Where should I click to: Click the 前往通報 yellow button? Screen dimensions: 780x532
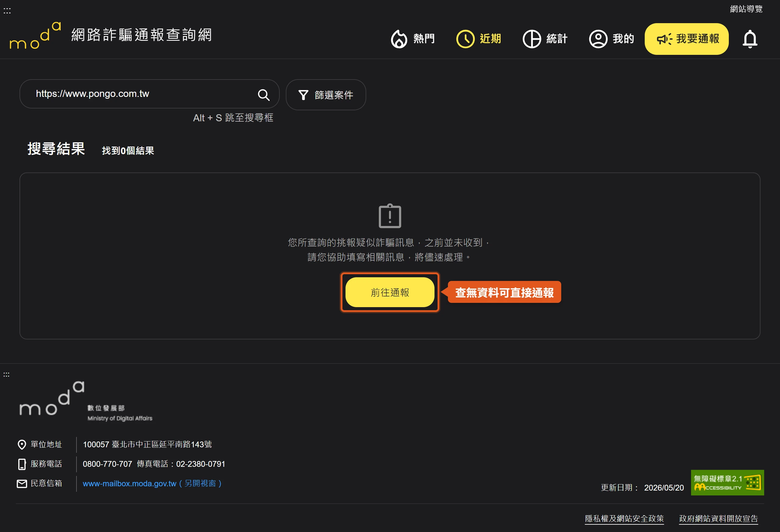(x=390, y=292)
